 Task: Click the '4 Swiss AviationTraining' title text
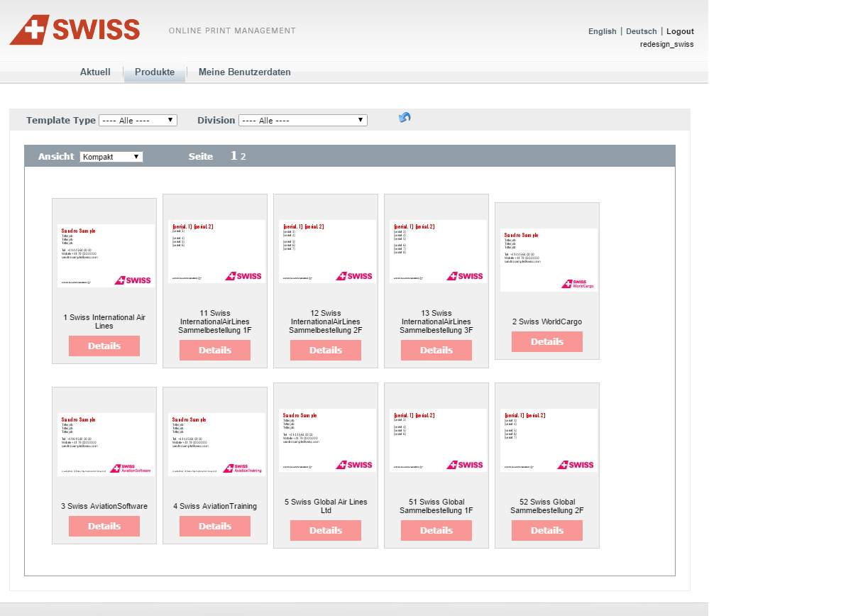(x=215, y=506)
